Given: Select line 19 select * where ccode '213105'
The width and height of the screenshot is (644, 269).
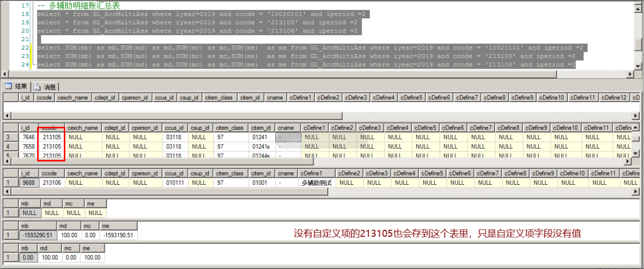Looking at the screenshot, I should tap(197, 23).
